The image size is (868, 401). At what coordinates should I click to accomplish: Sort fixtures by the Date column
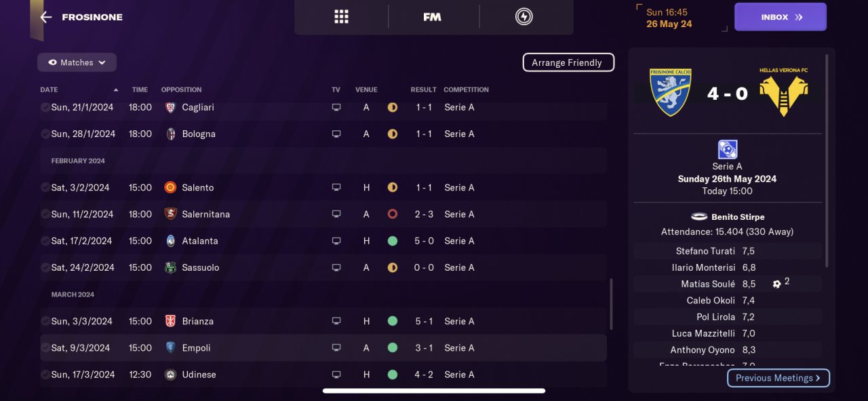coord(49,90)
